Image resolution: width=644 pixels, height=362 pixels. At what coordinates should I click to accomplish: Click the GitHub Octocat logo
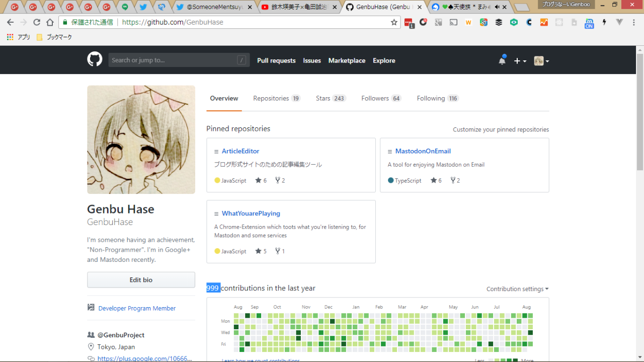pyautogui.click(x=95, y=60)
